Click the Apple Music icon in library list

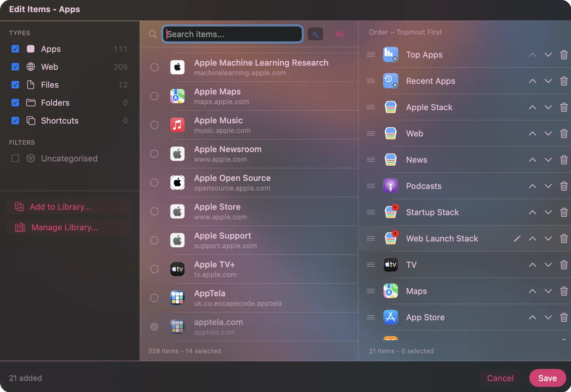tap(177, 125)
